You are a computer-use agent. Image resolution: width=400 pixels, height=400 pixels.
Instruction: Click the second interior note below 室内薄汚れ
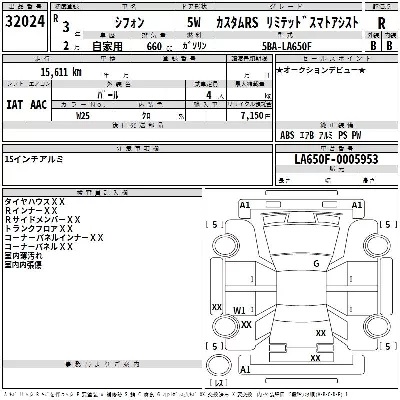(23, 265)
